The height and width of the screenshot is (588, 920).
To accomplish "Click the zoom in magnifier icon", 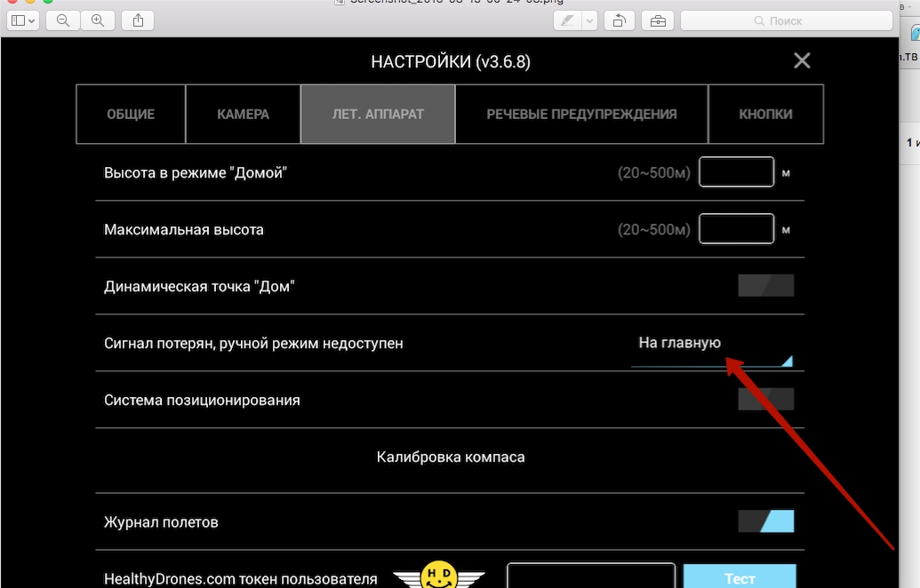I will click(97, 20).
